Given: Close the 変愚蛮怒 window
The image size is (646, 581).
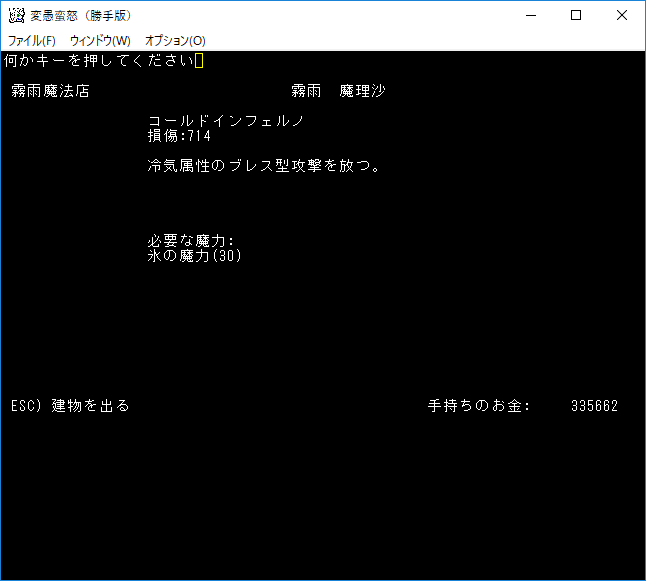Looking at the screenshot, I should (x=622, y=16).
